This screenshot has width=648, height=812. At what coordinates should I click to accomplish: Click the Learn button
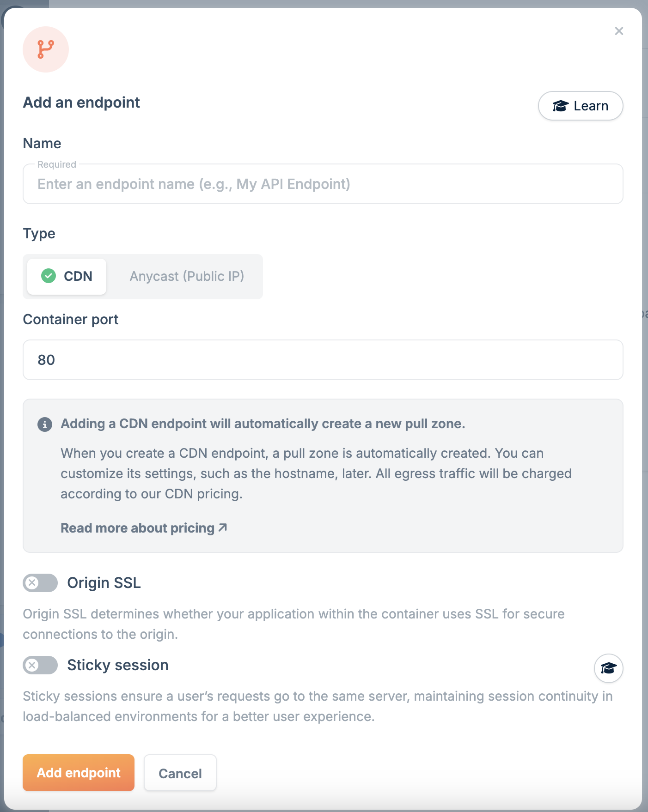click(580, 106)
